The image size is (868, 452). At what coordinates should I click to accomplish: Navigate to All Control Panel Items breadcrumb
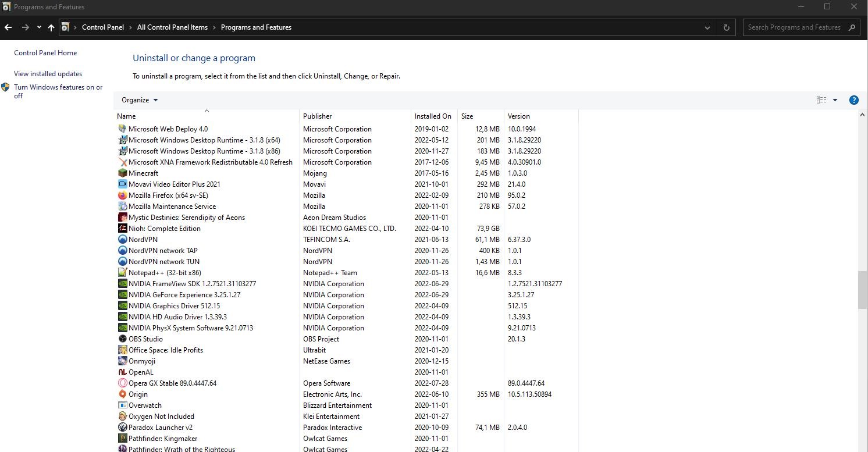(x=172, y=27)
